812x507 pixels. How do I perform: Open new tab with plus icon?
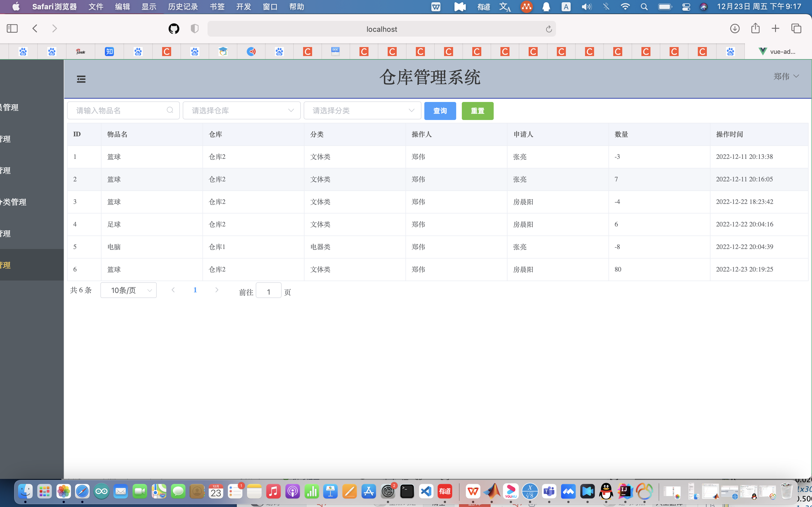pos(775,28)
